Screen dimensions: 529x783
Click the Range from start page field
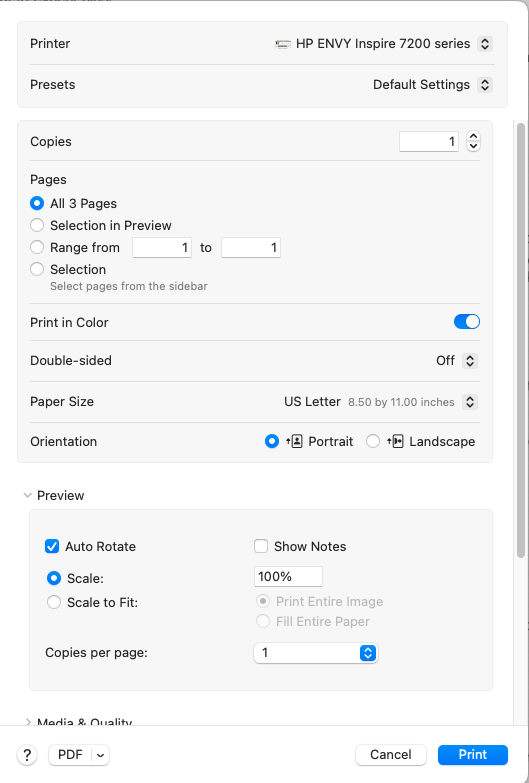[x=162, y=248]
